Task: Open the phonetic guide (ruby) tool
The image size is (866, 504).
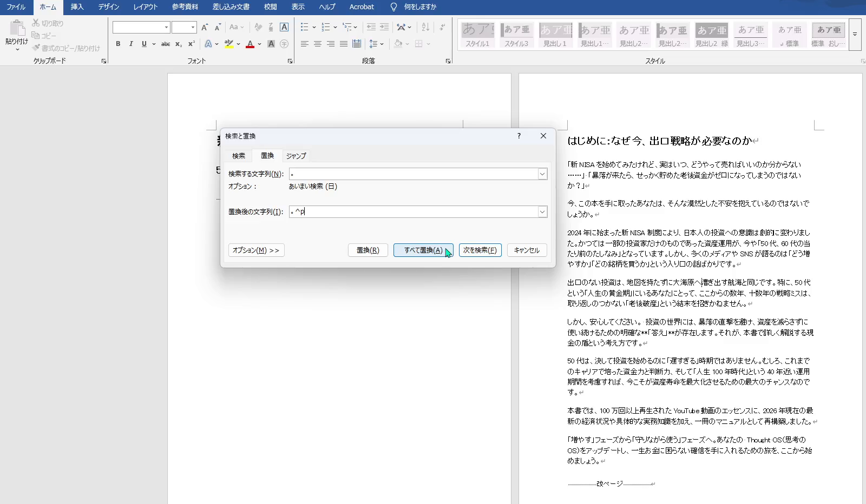Action: pyautogui.click(x=271, y=27)
